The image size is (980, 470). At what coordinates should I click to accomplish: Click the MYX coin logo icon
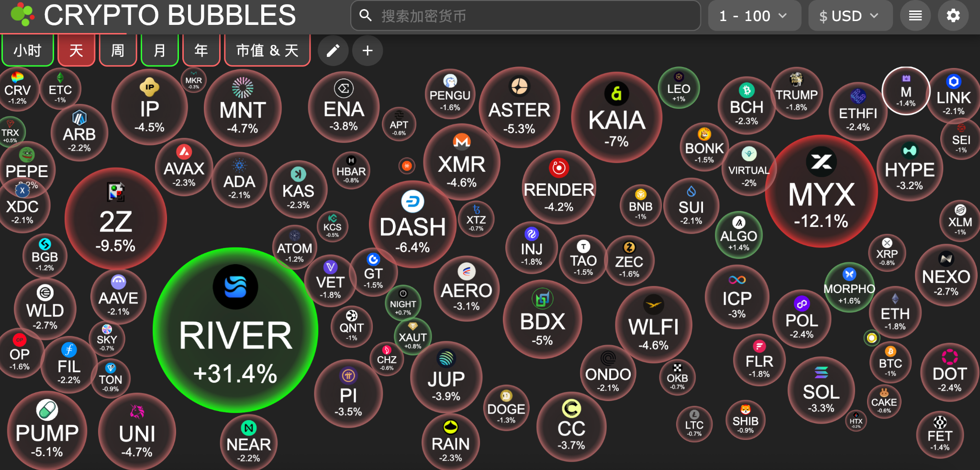click(821, 162)
